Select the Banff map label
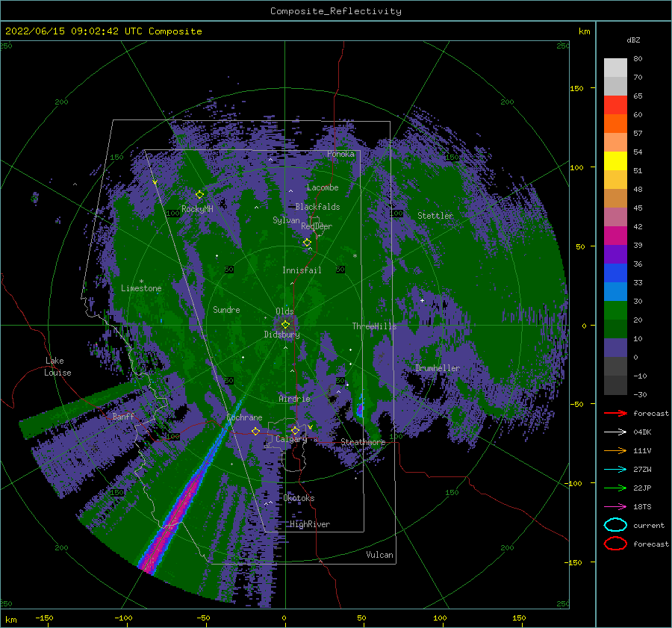Viewport: 672px width, 628px height. 123,416
